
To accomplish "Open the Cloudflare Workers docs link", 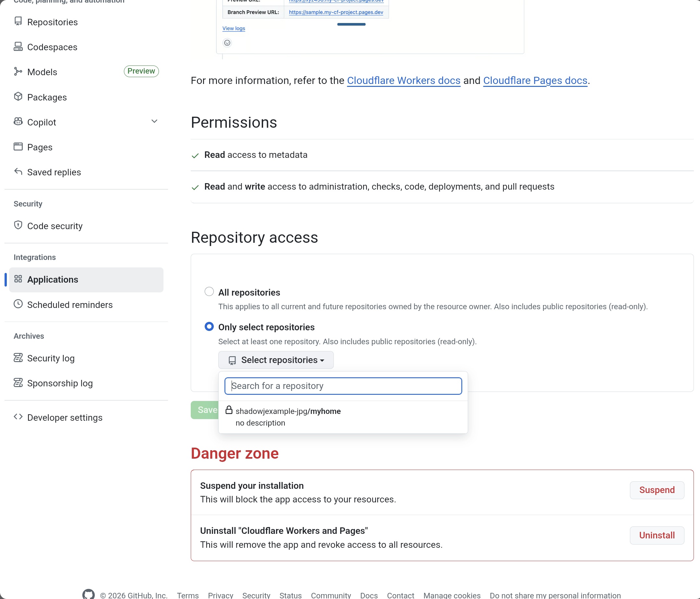I will [404, 81].
